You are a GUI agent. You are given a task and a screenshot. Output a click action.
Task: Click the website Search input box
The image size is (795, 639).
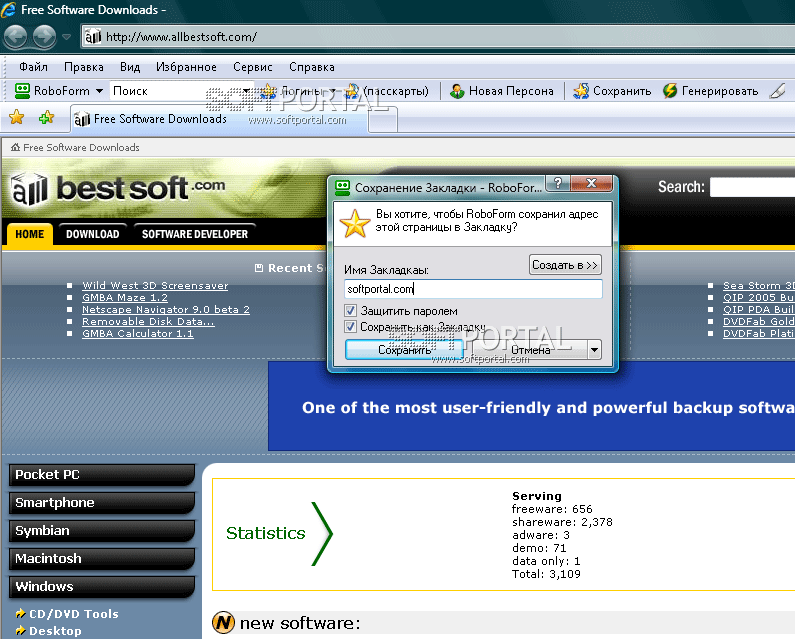click(752, 187)
